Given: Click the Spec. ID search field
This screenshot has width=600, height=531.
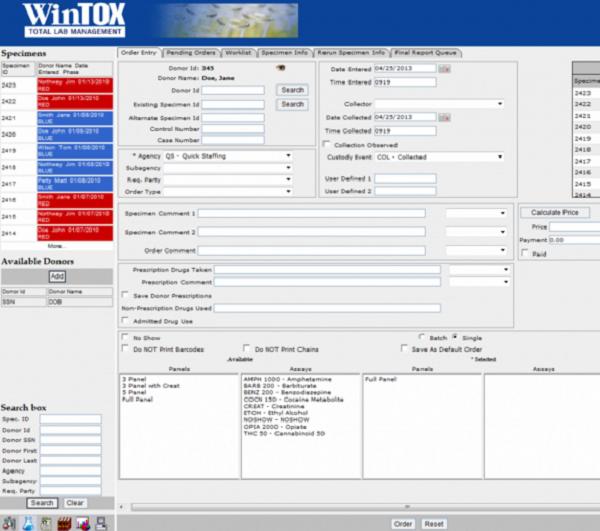Looking at the screenshot, I should tap(71, 419).
